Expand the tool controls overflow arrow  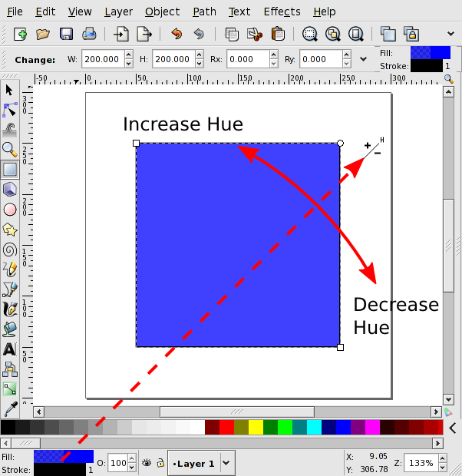point(363,59)
